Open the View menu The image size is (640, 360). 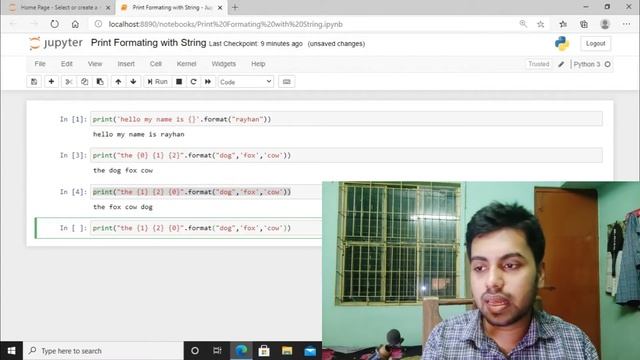click(95, 64)
